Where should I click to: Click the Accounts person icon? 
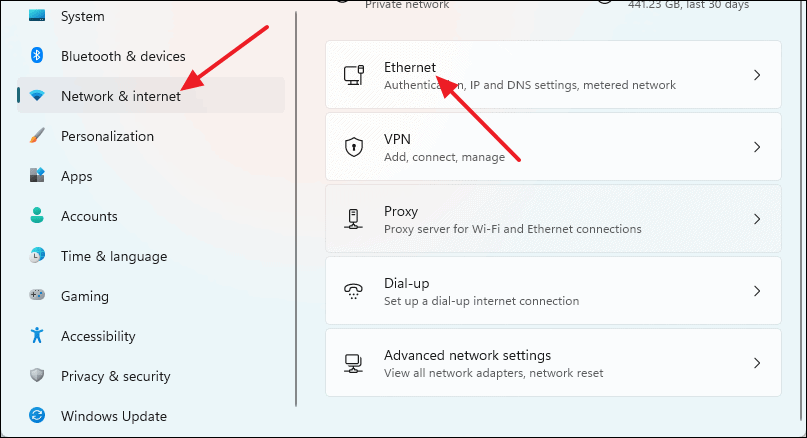tap(37, 215)
